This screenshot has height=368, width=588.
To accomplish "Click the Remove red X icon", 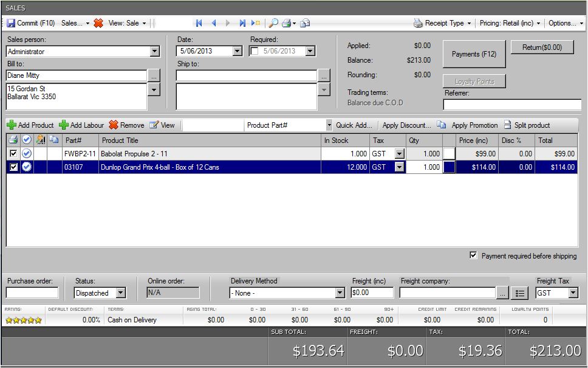I will [114, 125].
